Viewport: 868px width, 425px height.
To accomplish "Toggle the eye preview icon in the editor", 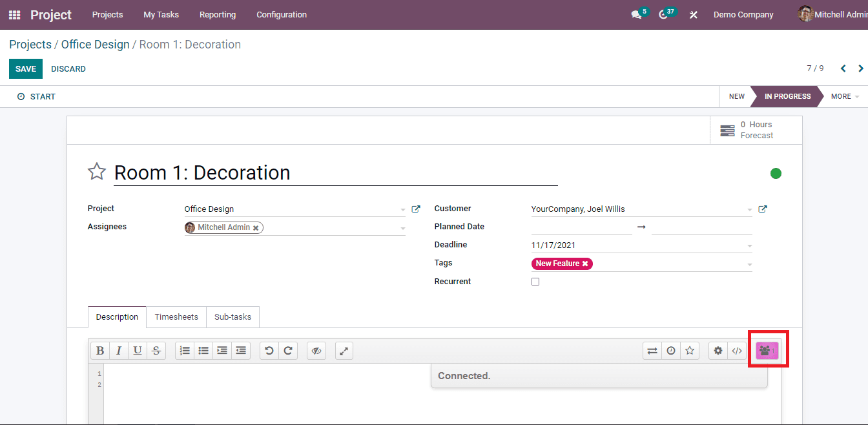I will [316, 350].
